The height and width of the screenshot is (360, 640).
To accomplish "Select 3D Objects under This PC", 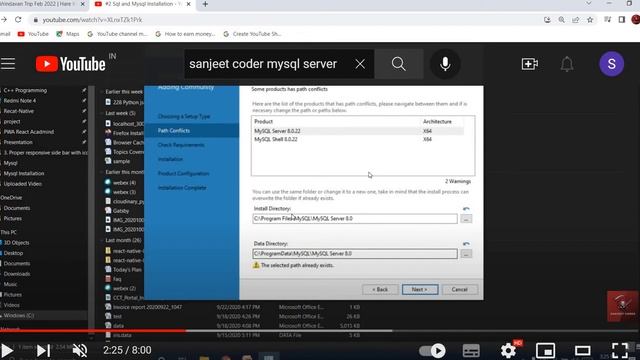I will pyautogui.click(x=16, y=242).
